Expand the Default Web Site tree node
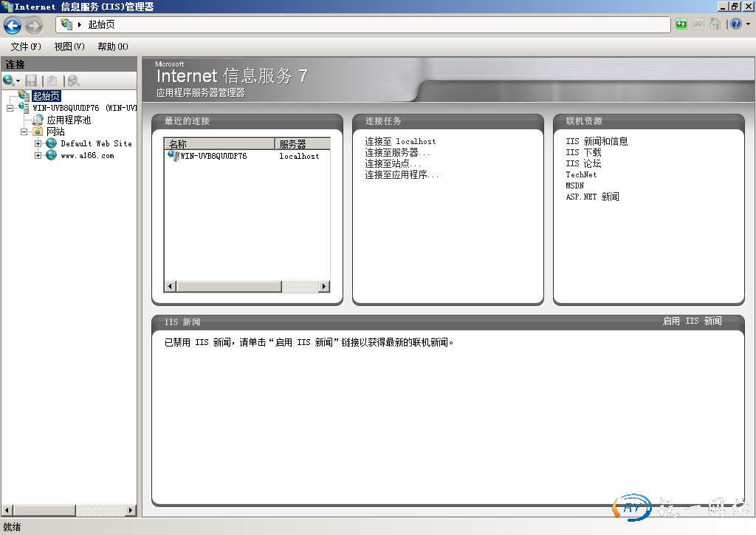 click(x=38, y=143)
